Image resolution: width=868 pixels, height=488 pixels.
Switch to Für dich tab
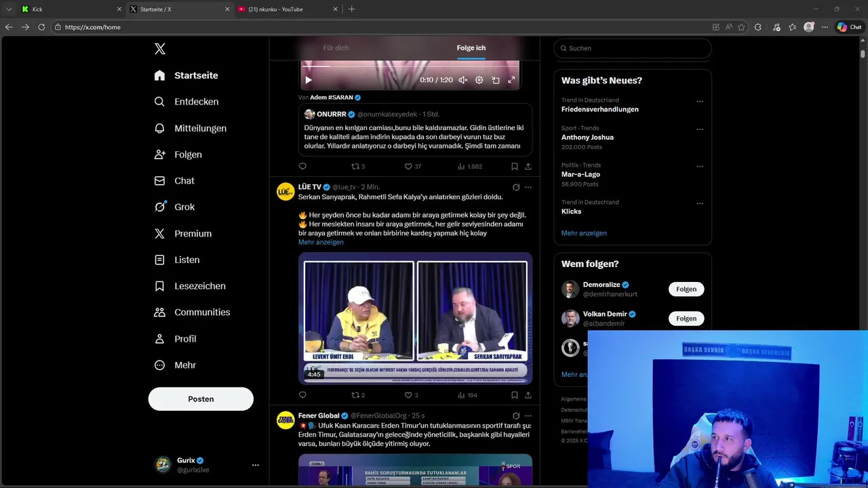tap(336, 48)
